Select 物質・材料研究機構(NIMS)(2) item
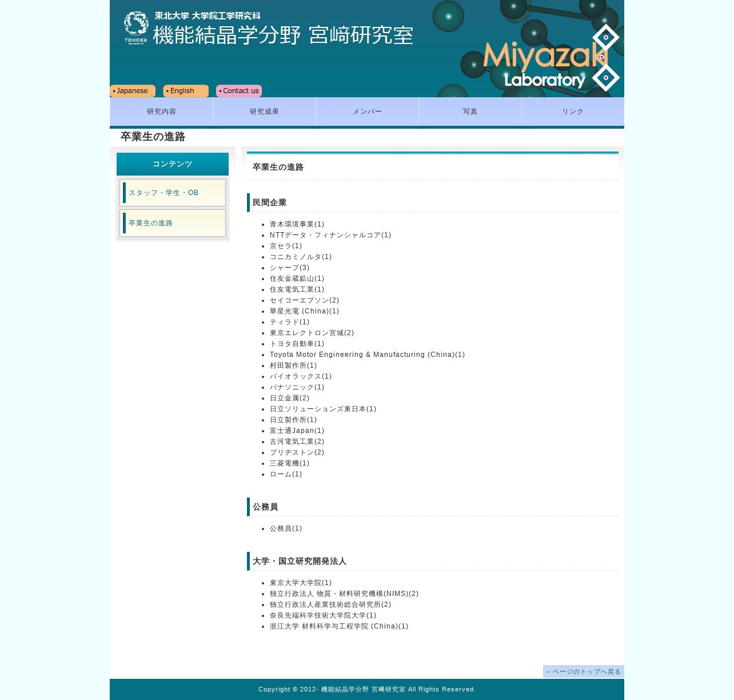The image size is (734, 700). point(344,594)
